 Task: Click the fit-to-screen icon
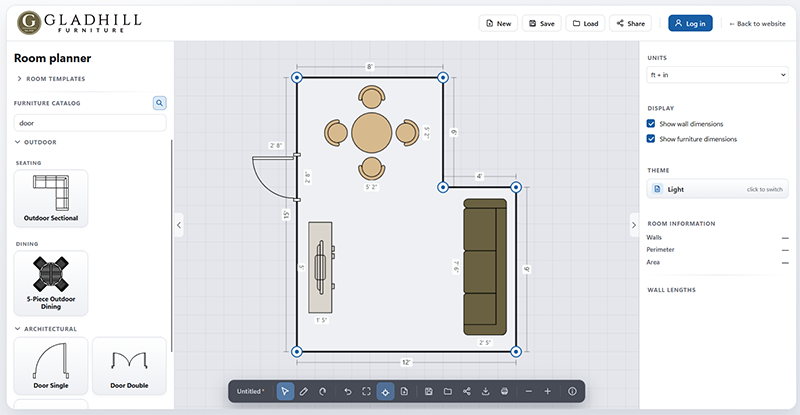tap(366, 392)
